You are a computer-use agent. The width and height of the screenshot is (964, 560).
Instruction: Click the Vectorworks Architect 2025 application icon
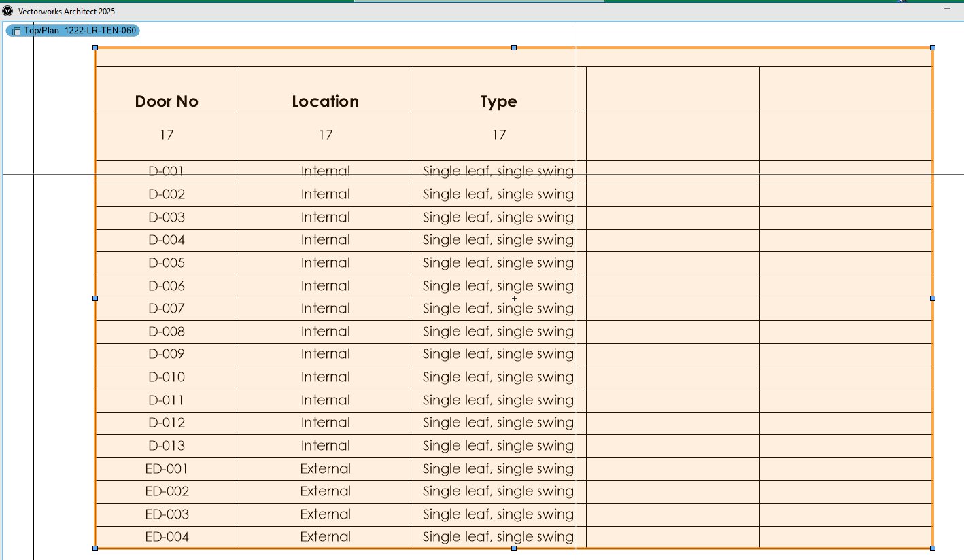7,11
